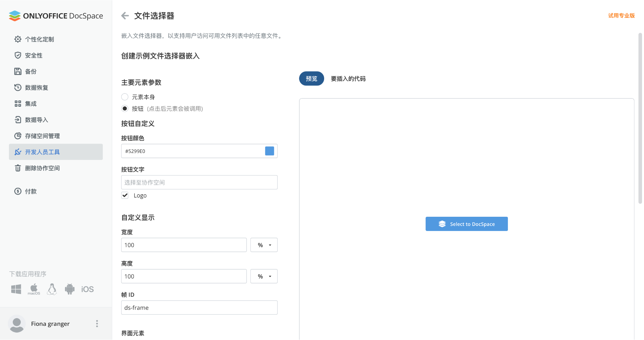This screenshot has width=644, height=340.
Task: Click the 宽度 value input field
Action: (x=184, y=245)
